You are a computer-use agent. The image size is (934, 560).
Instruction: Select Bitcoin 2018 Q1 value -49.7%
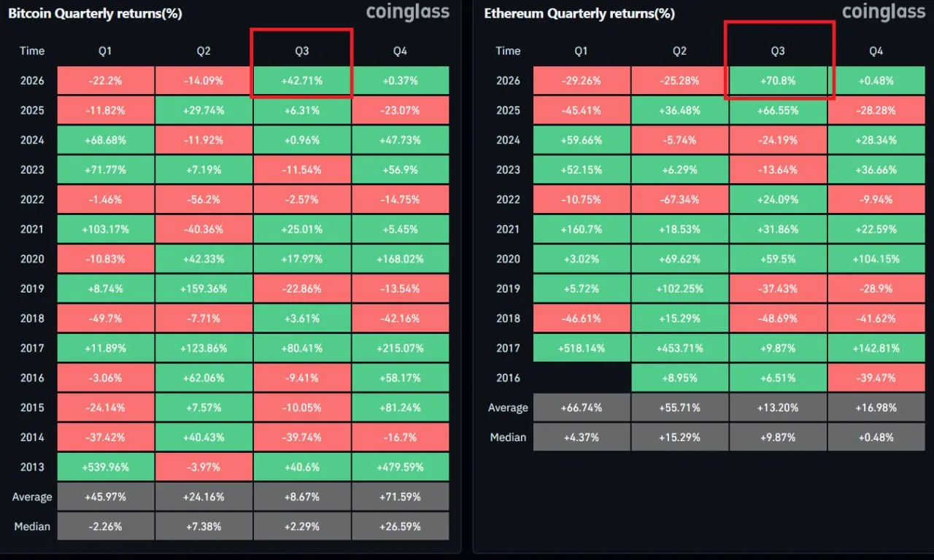click(x=105, y=318)
